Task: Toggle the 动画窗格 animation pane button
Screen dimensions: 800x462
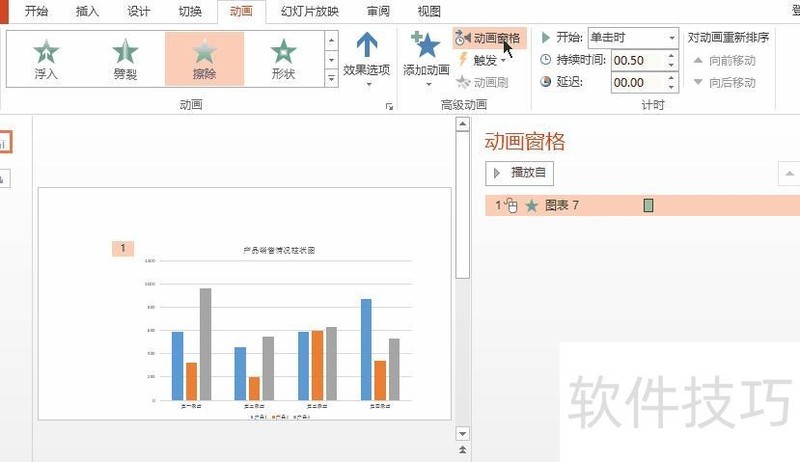Action: [489, 38]
